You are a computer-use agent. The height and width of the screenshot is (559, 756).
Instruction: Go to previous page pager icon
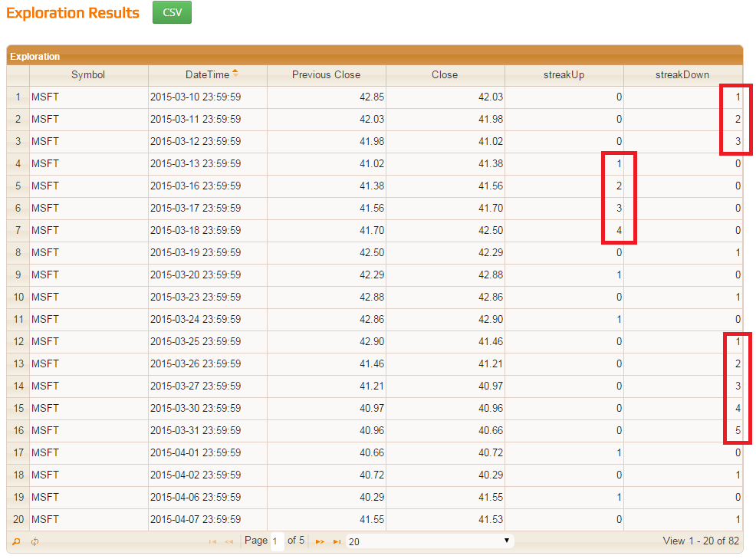click(x=229, y=541)
